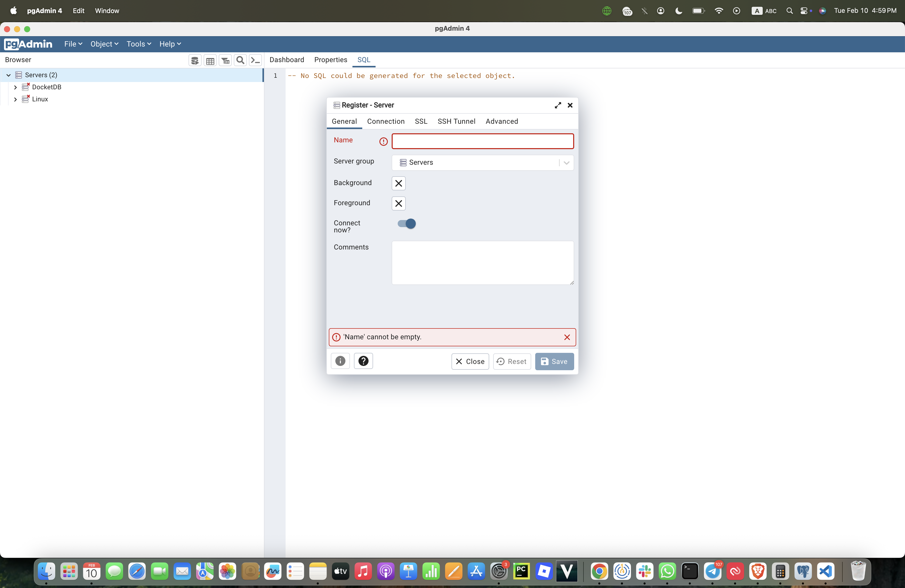905x588 pixels.
Task: Open the Tools menu
Action: click(x=139, y=44)
